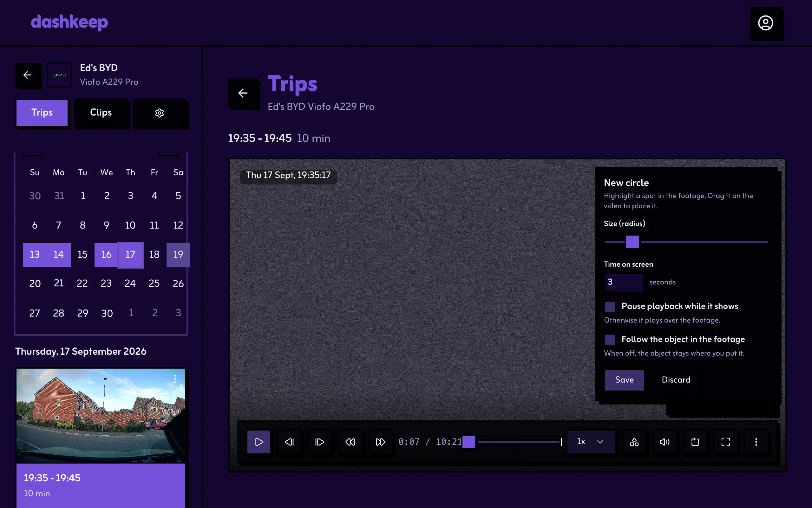
Task: Step back one frame
Action: point(289,442)
